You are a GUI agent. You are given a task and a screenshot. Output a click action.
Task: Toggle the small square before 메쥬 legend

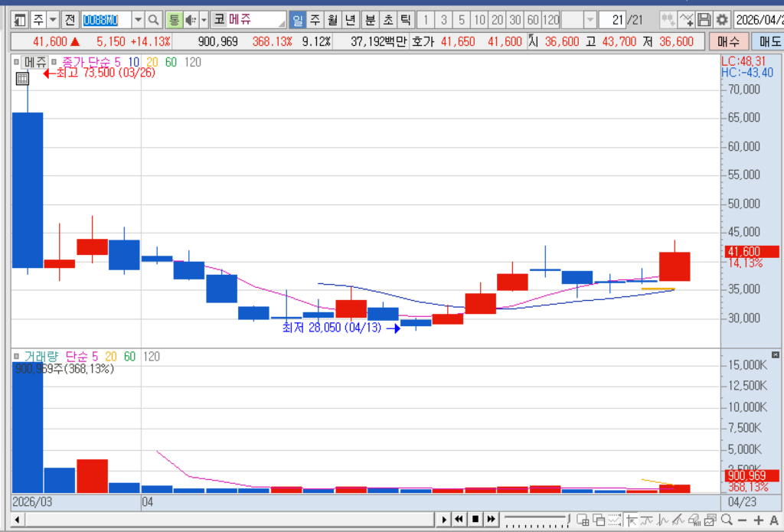[x=16, y=62]
